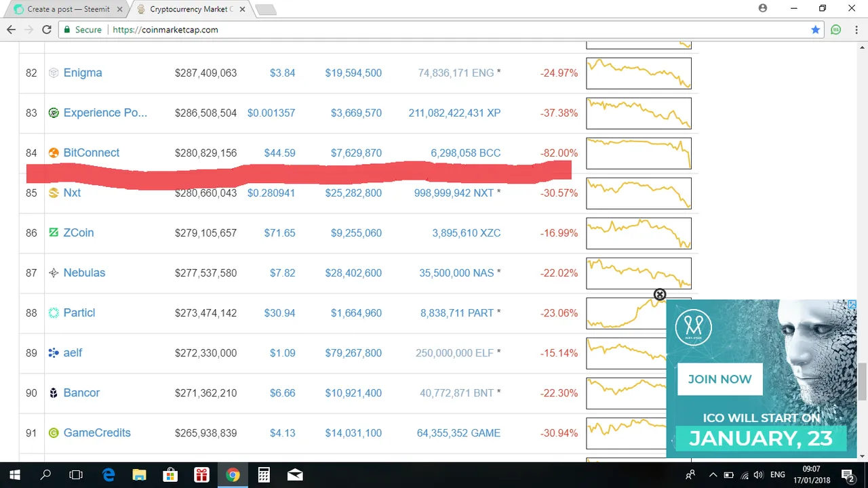Open the aelf link

coord(73,352)
